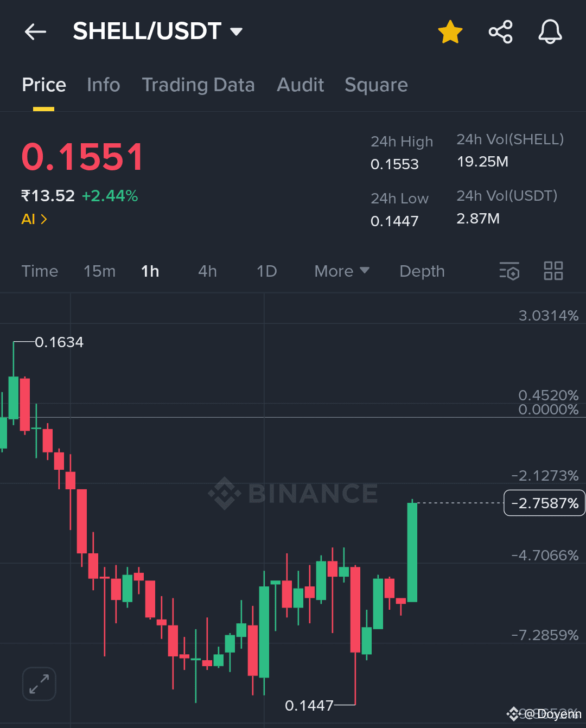This screenshot has width=586, height=728.
Task: Click the 0.1634 high price label
Action: tap(59, 342)
